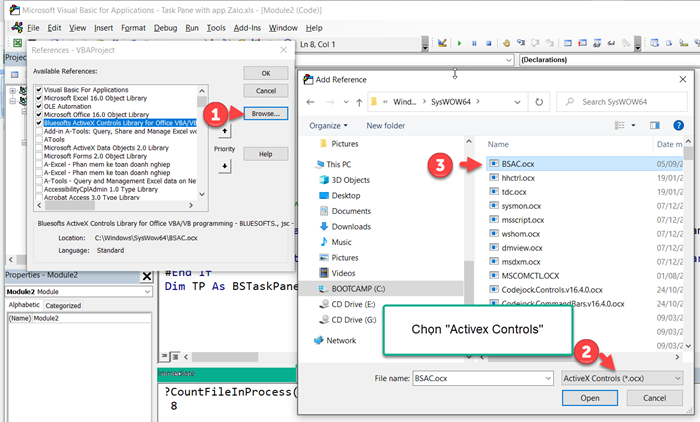
Task: Click the References list horizontal scrollbar thumb
Action: (x=71, y=205)
